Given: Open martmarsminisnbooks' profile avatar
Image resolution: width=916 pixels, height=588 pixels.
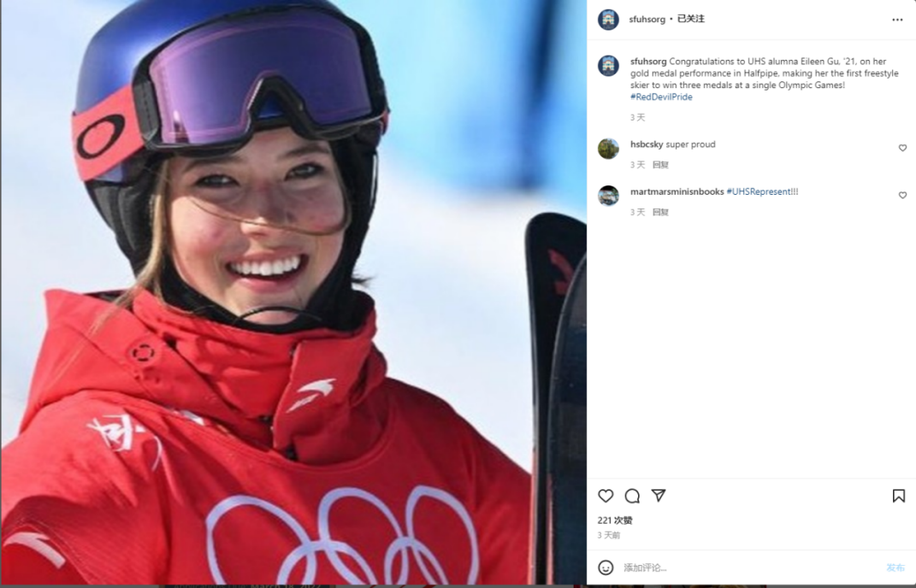Looking at the screenshot, I should pyautogui.click(x=608, y=196).
